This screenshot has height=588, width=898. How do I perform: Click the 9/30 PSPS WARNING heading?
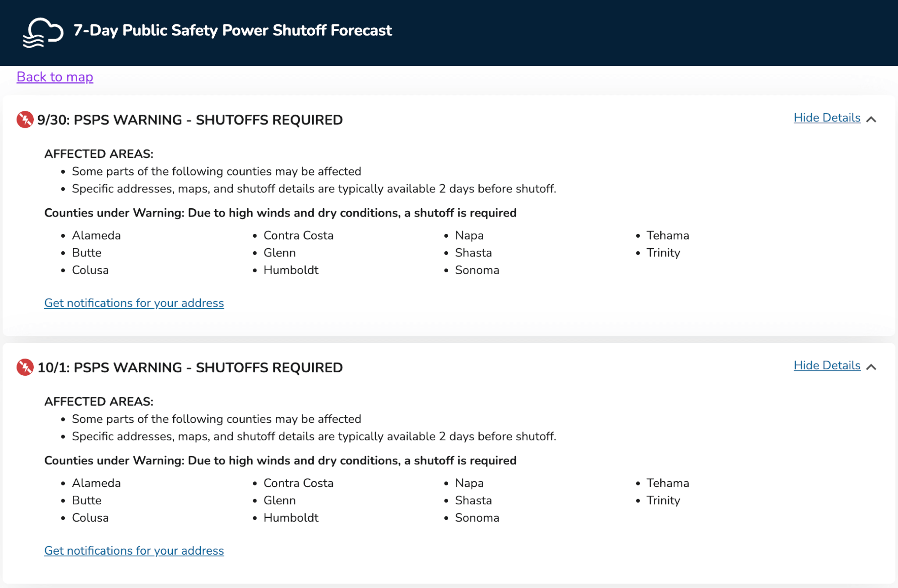(190, 120)
